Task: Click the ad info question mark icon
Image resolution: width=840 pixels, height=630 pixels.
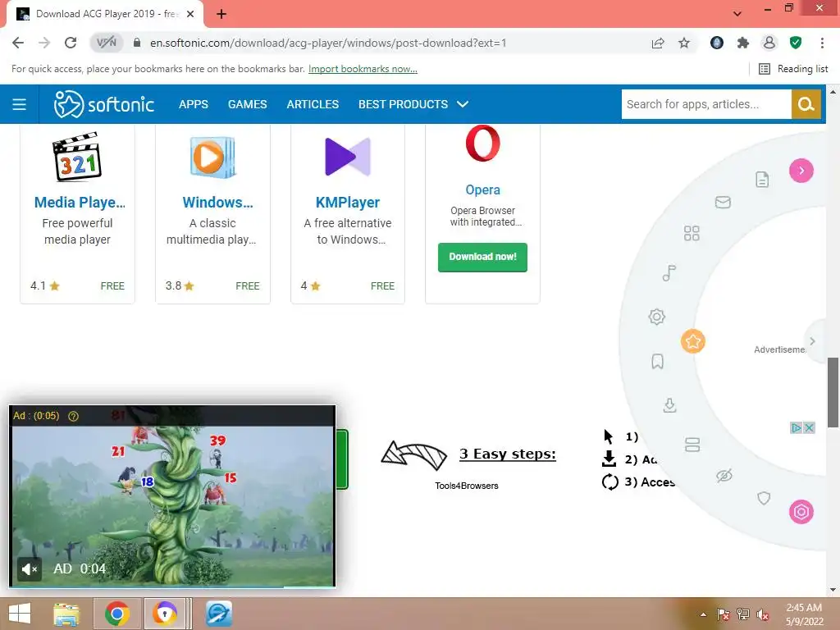Action: click(x=73, y=416)
